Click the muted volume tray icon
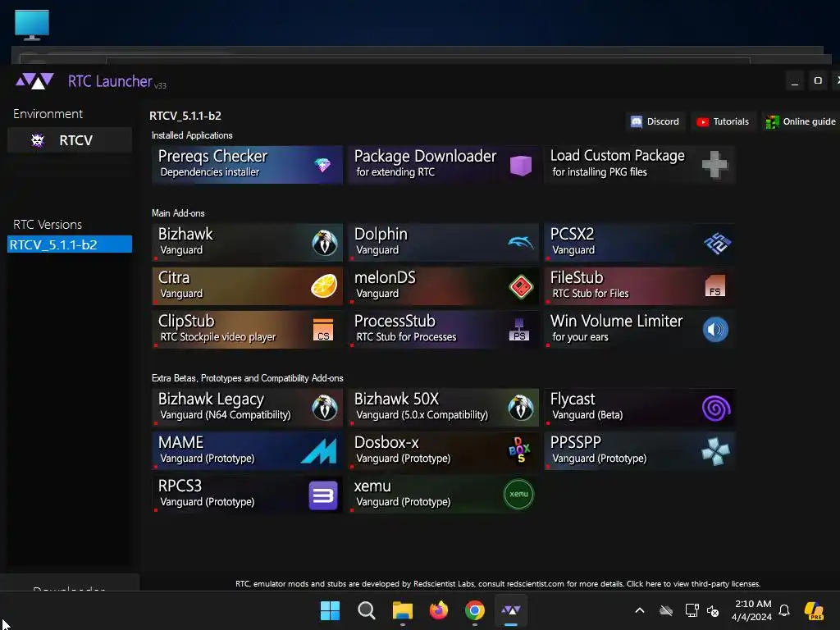 [713, 610]
